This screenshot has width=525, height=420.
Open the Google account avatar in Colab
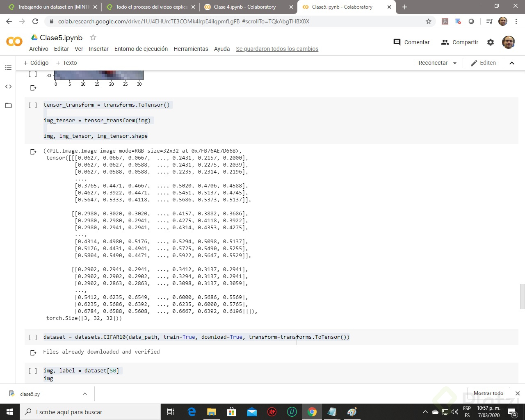pos(508,42)
